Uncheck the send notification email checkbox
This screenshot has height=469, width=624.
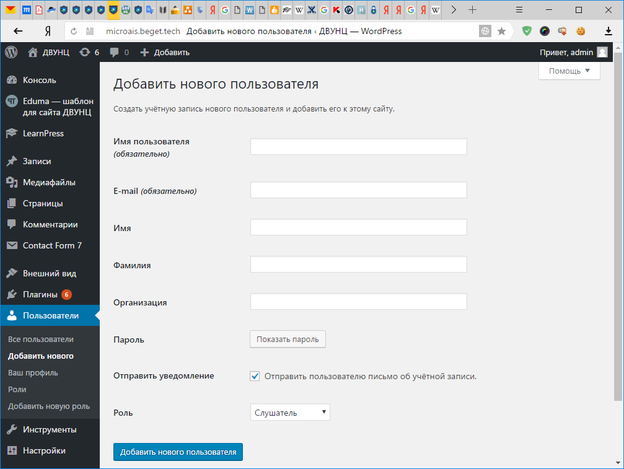pos(255,376)
